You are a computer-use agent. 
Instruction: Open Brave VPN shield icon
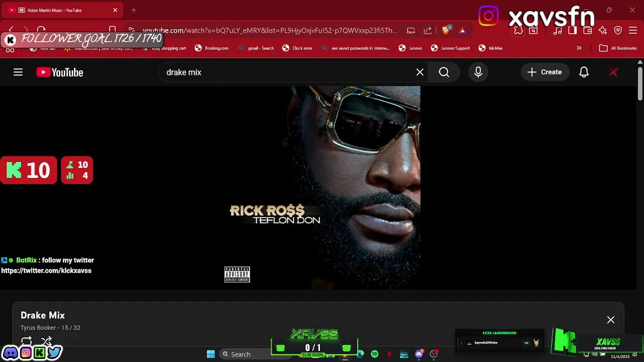coord(618,31)
